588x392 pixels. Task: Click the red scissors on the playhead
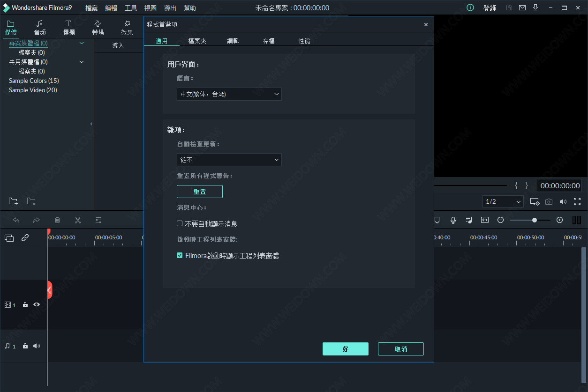(49, 290)
